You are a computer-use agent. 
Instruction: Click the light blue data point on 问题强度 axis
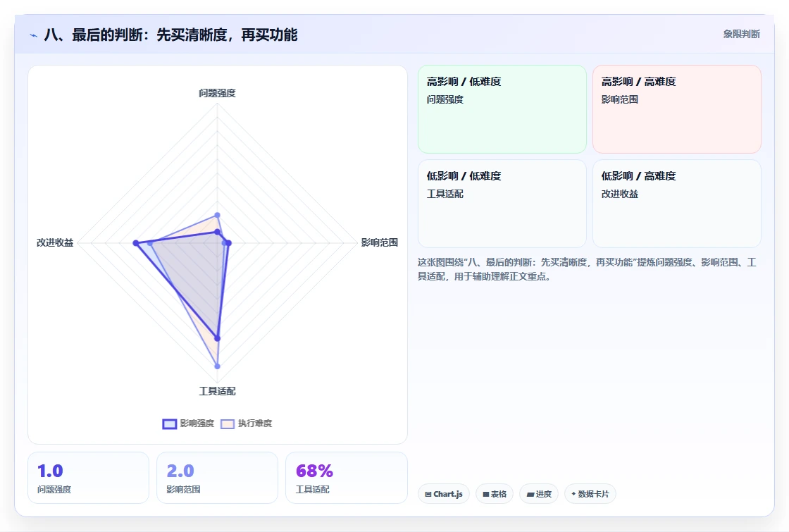coord(218,215)
